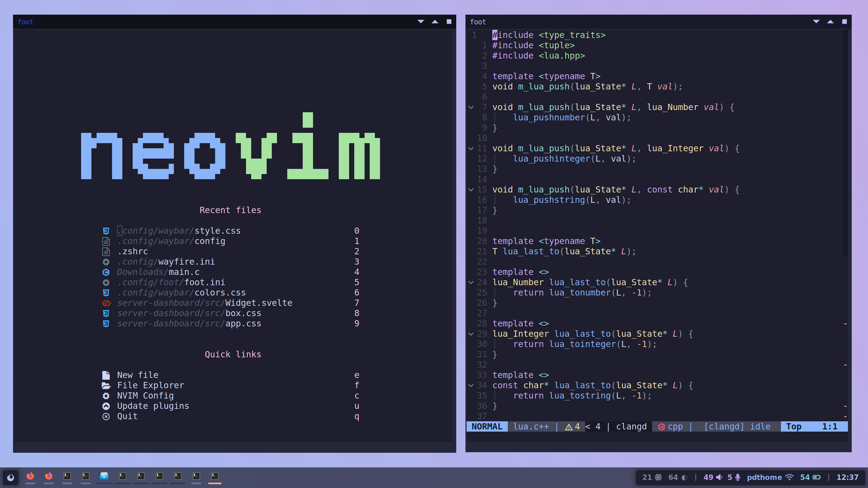Select the Update plugins quick link
This screenshot has width=868, height=488.
click(x=231, y=406)
